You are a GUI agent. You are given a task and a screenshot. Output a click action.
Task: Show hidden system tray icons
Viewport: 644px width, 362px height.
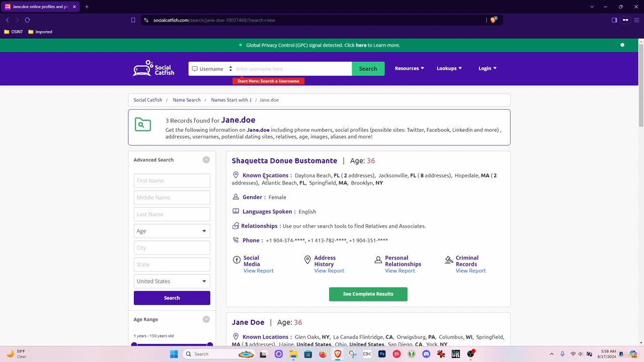coord(551,354)
